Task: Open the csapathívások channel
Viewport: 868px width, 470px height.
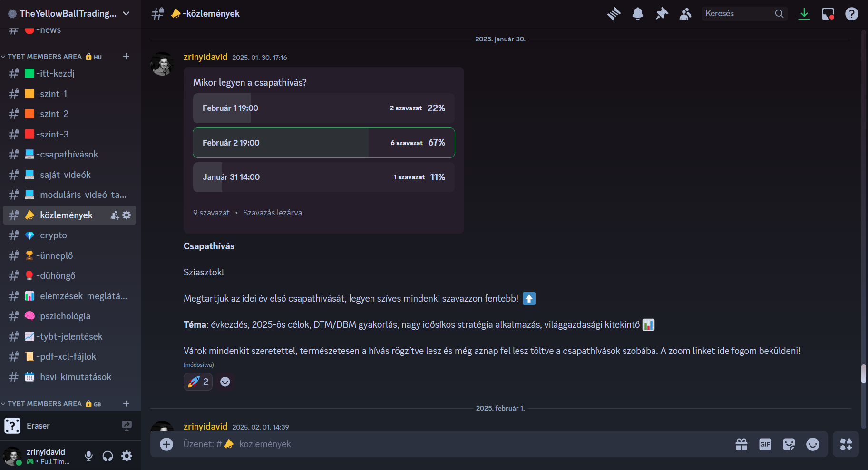Action: [x=69, y=155]
